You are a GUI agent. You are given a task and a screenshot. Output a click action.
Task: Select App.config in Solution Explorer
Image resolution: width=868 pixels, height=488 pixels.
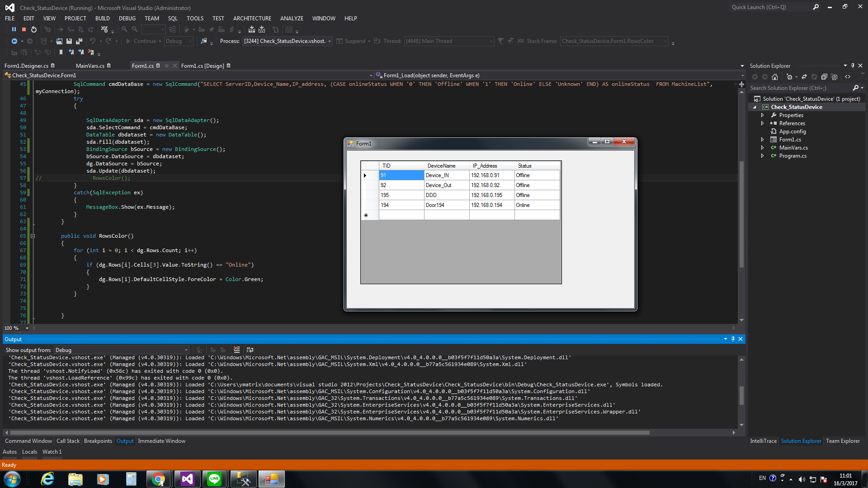coord(792,131)
